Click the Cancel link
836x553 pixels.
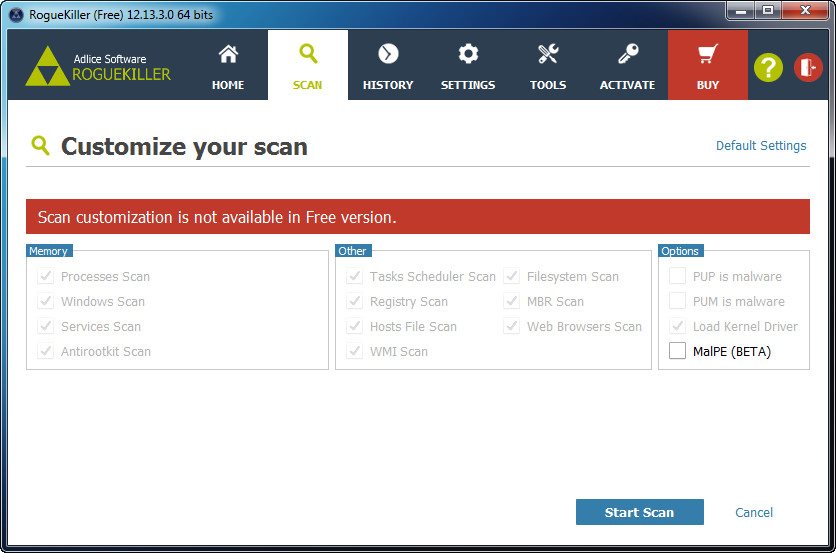coord(753,512)
